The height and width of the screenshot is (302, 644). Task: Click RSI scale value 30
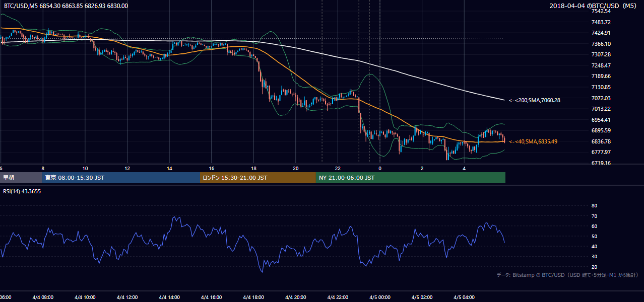(x=594, y=257)
